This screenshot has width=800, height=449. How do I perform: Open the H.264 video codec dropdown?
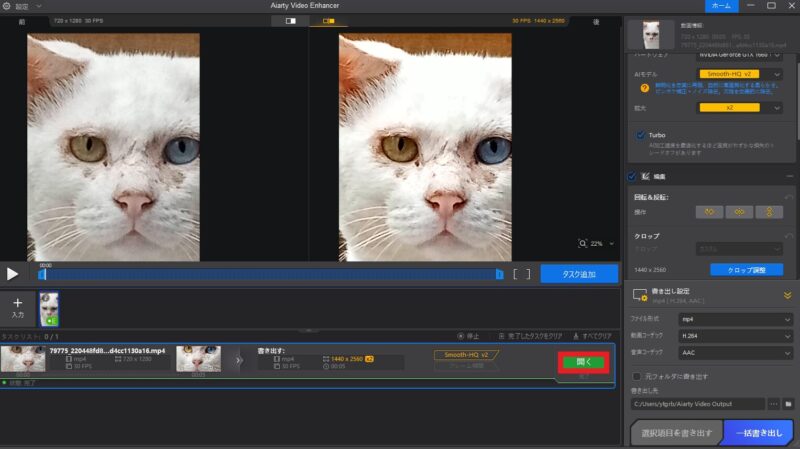pyautogui.click(x=735, y=337)
